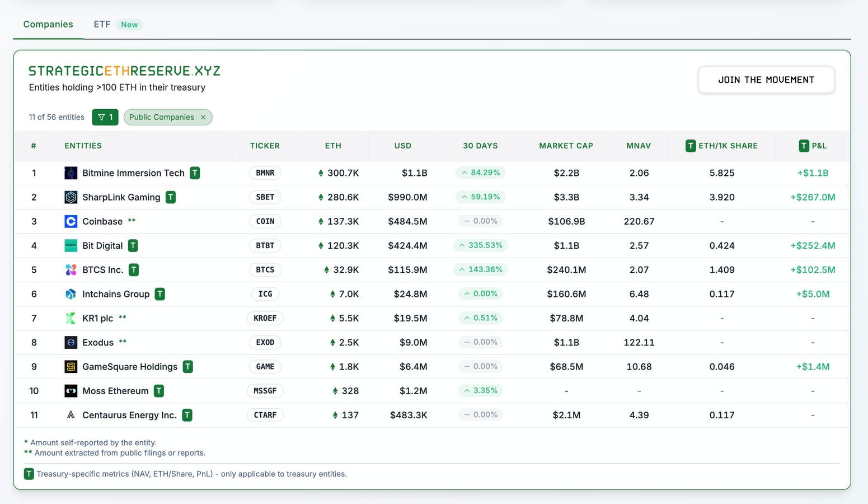Click the treasury T badge beside Bit Digital

click(x=133, y=245)
